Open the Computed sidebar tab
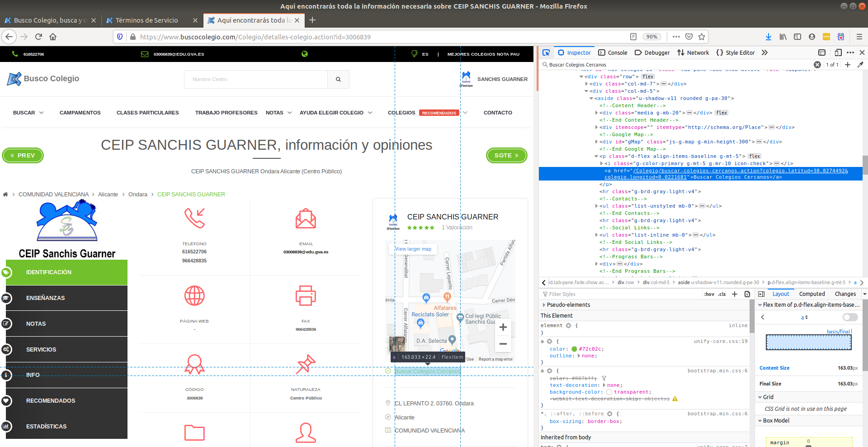Screen dimensions: 868x447 pos(812,294)
